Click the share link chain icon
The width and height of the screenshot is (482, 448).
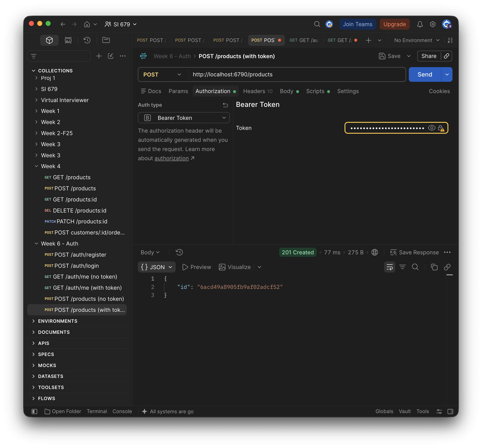[x=446, y=56]
